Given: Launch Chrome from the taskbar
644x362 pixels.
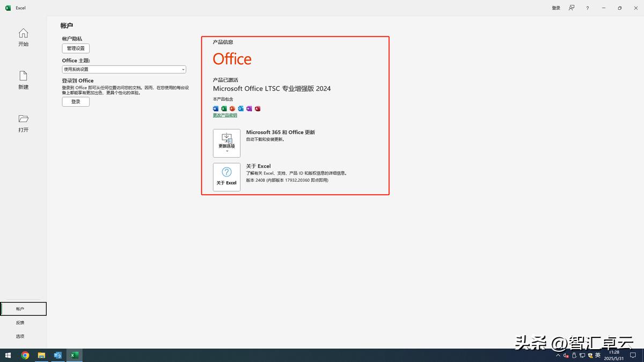Looking at the screenshot, I should point(25,355).
